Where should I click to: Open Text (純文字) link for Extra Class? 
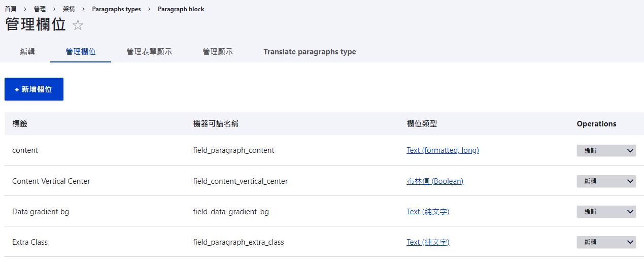(x=428, y=242)
